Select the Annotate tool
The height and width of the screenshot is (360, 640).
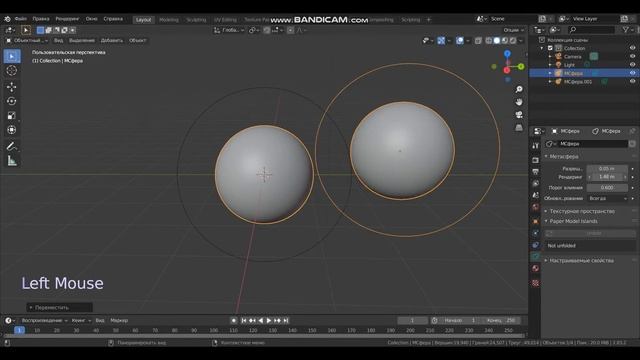point(12,147)
